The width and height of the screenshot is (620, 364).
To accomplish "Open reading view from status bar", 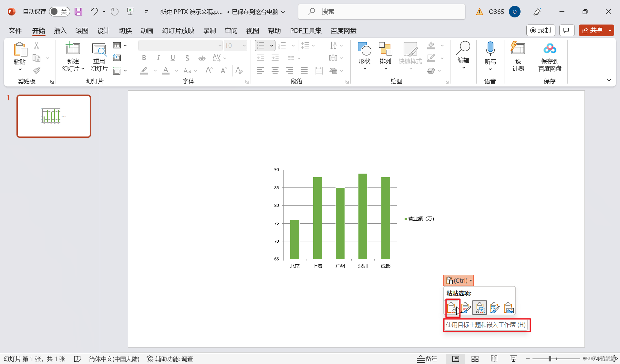I will (494, 359).
